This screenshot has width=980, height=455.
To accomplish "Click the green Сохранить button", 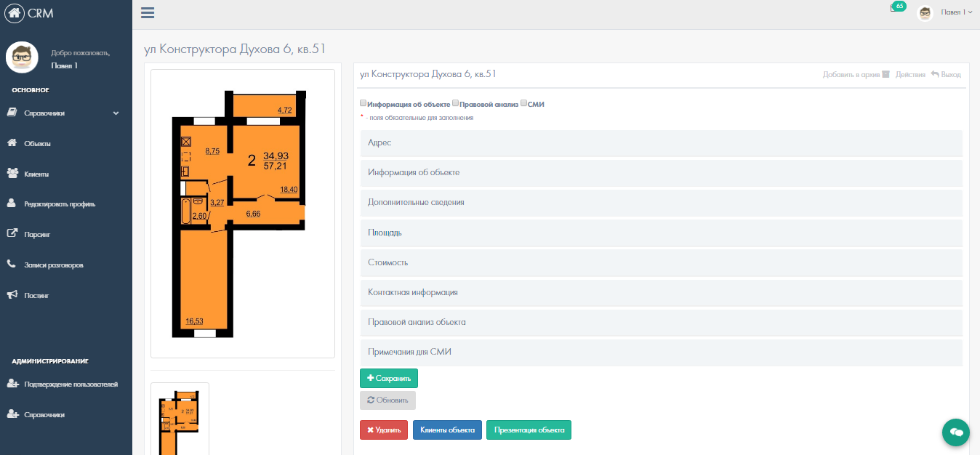I will pyautogui.click(x=388, y=378).
